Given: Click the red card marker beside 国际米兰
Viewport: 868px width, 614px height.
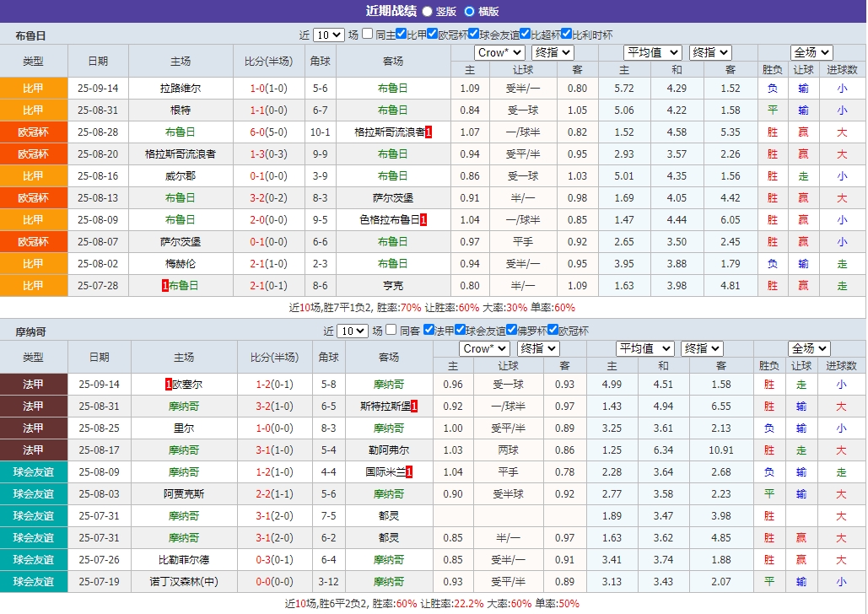Looking at the screenshot, I should pos(409,471).
